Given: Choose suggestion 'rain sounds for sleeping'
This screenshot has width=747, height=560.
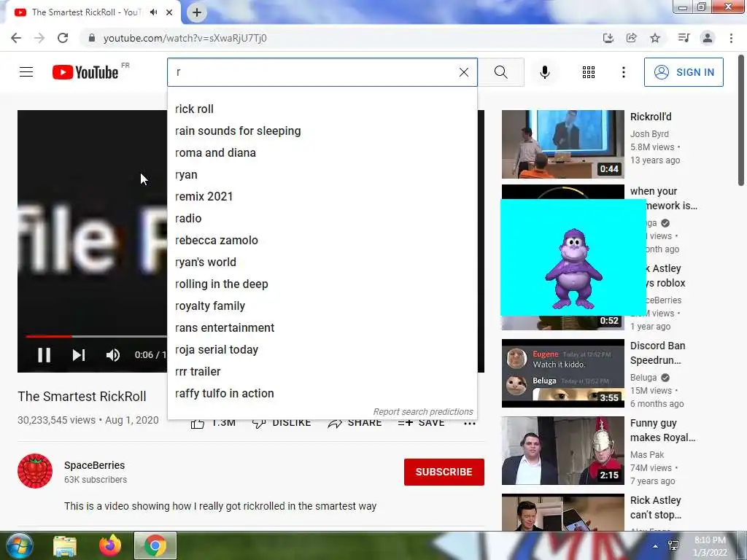Looking at the screenshot, I should (x=322, y=131).
